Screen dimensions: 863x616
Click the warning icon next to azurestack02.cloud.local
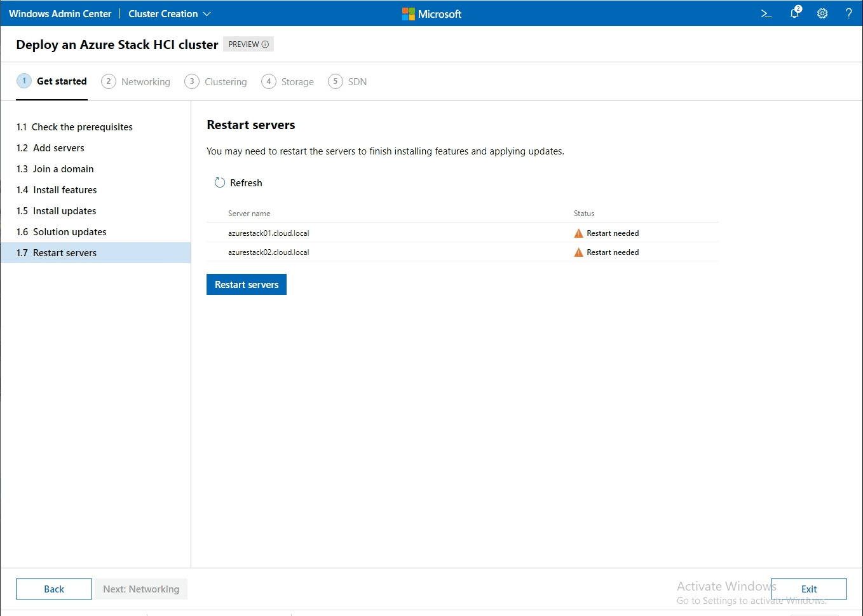point(579,252)
